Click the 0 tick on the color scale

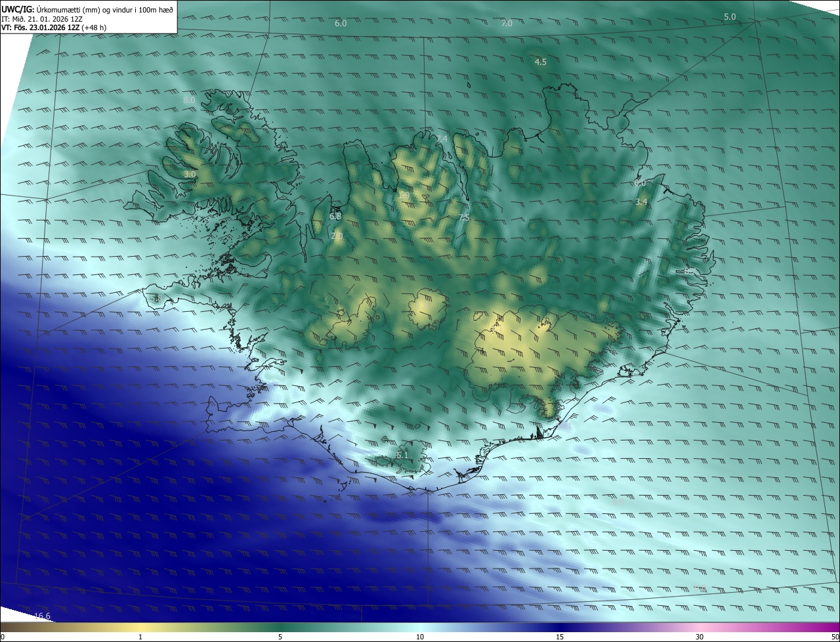[x=2, y=637]
